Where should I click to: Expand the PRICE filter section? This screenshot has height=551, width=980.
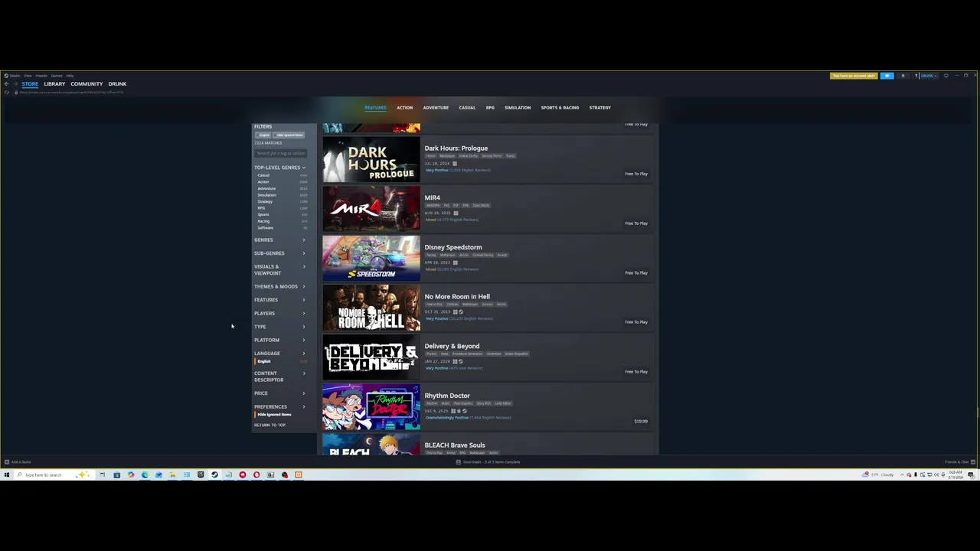coord(279,393)
